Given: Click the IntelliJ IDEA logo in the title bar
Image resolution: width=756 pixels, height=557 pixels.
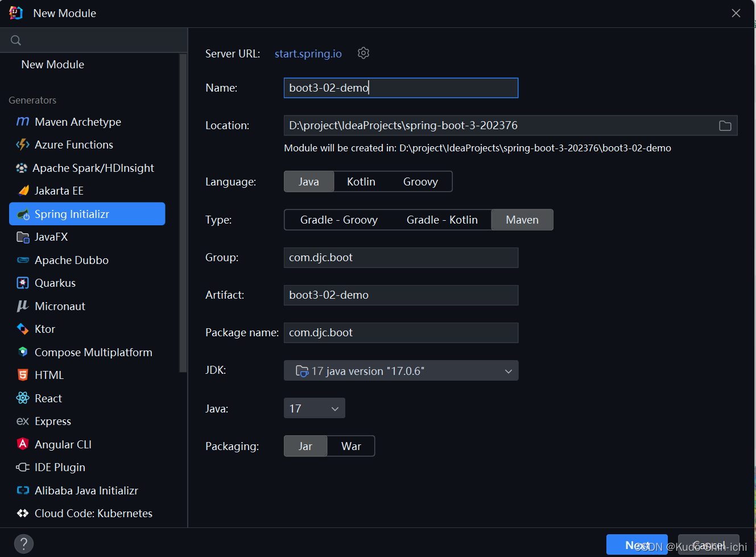Looking at the screenshot, I should pyautogui.click(x=16, y=13).
